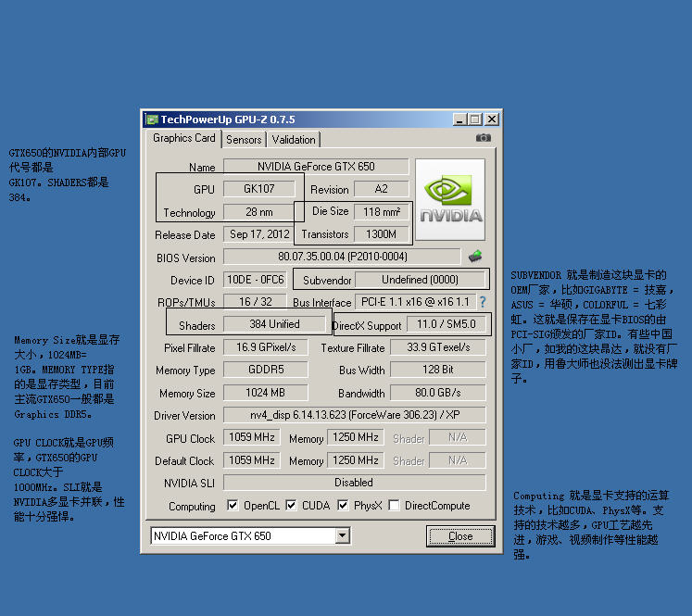The height and width of the screenshot is (616, 692).
Task: Select the Graphics Card tab
Action: [184, 138]
